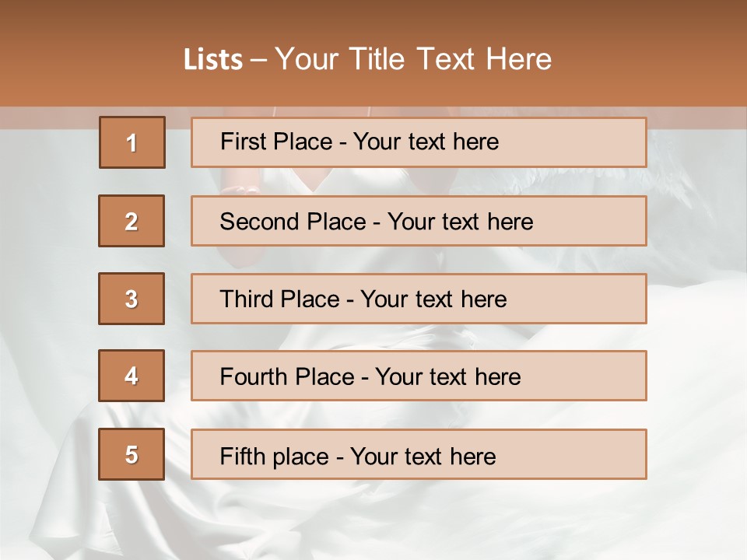
Task: Select the number 2 box
Action: pos(132,221)
